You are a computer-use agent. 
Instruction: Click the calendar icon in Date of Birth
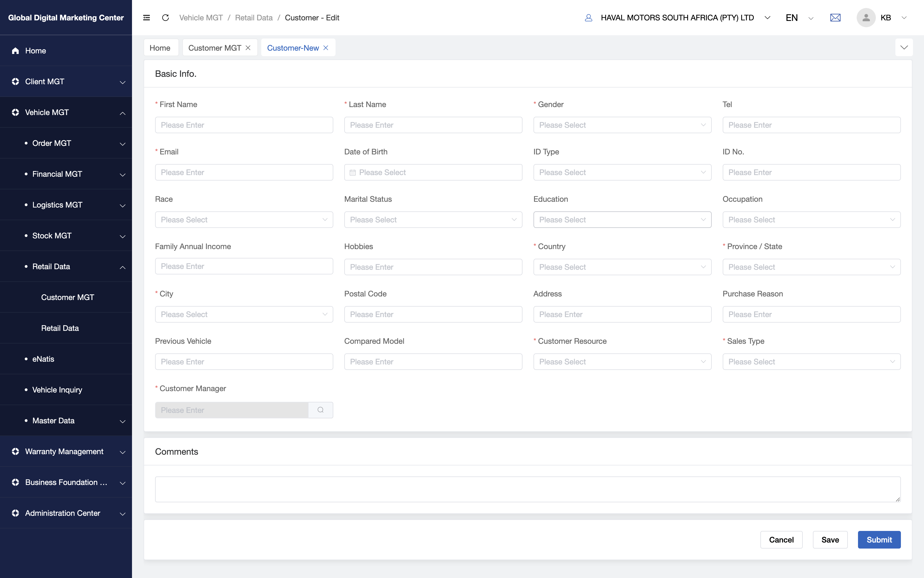(x=353, y=172)
